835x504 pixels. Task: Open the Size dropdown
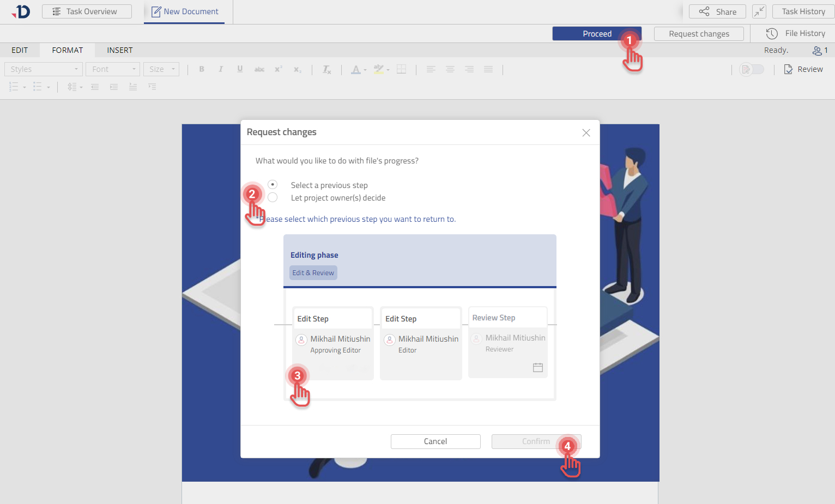coord(161,69)
